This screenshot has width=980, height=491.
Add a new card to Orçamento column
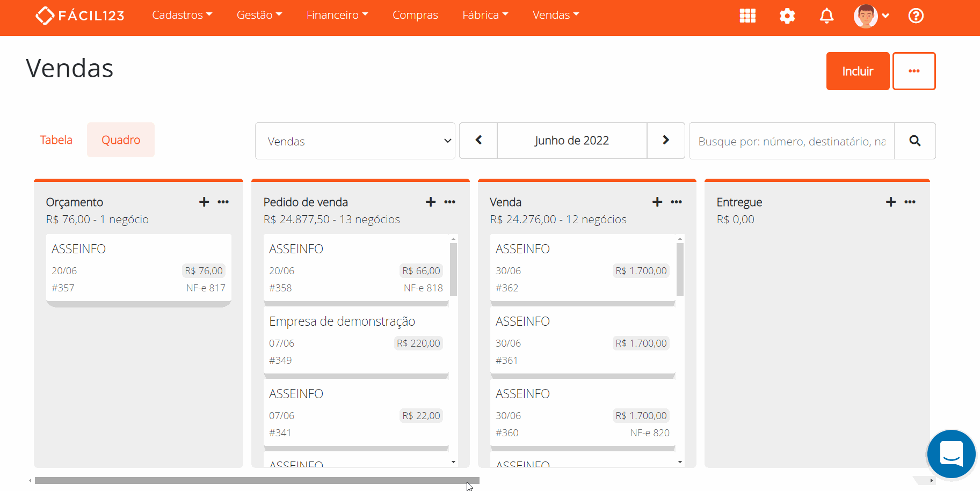[204, 202]
